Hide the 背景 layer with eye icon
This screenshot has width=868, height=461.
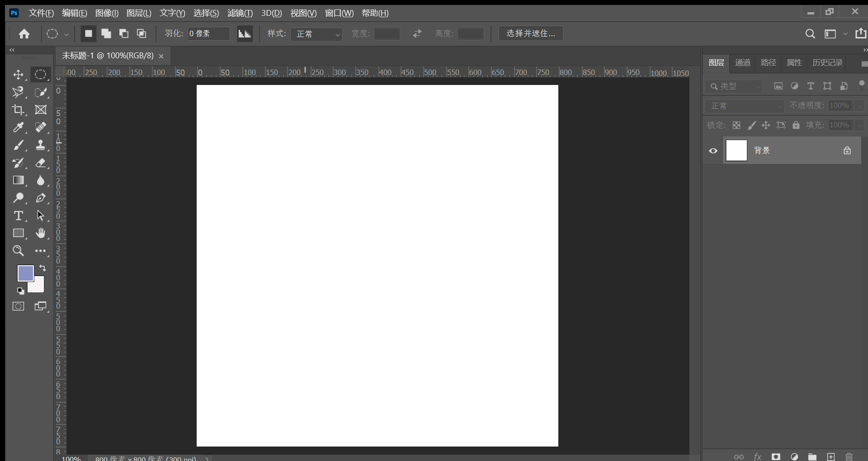[x=713, y=151]
